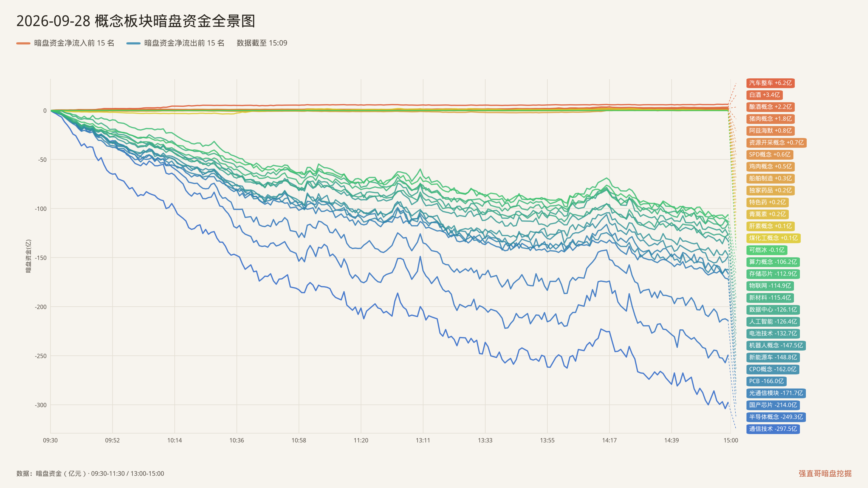Select the SPD概念 +0.6亿 tag
This screenshot has width=868, height=488.
pyautogui.click(x=770, y=155)
